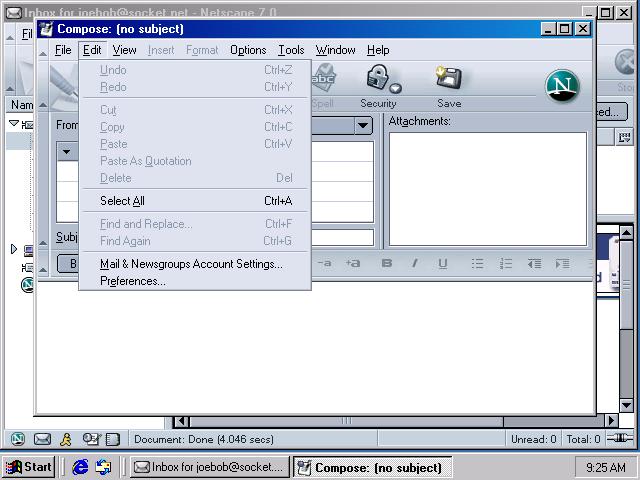Switch to Inbox taskbar button
The image size is (640, 480).
click(x=209, y=467)
